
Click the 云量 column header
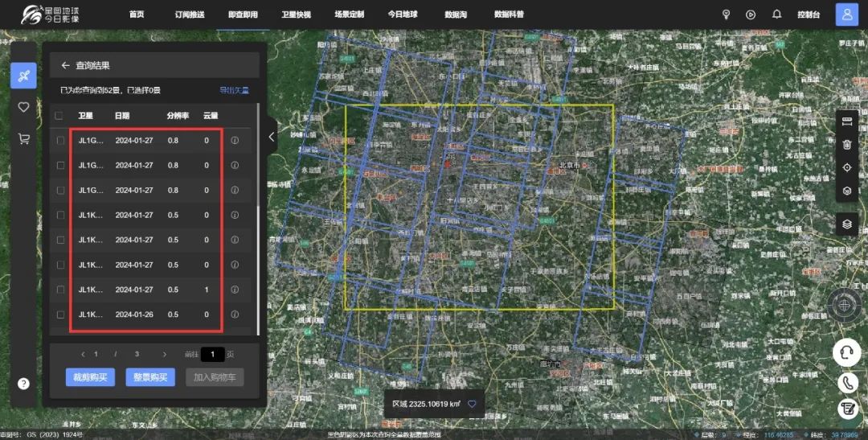211,116
